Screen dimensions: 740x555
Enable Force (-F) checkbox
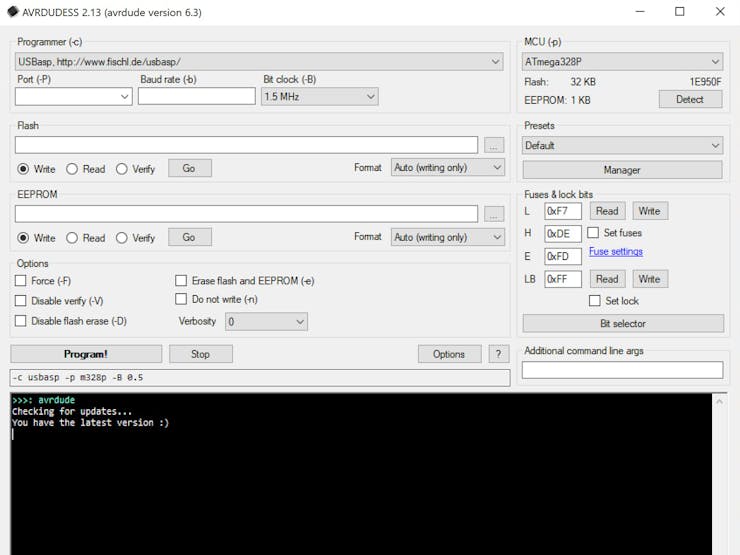(21, 281)
